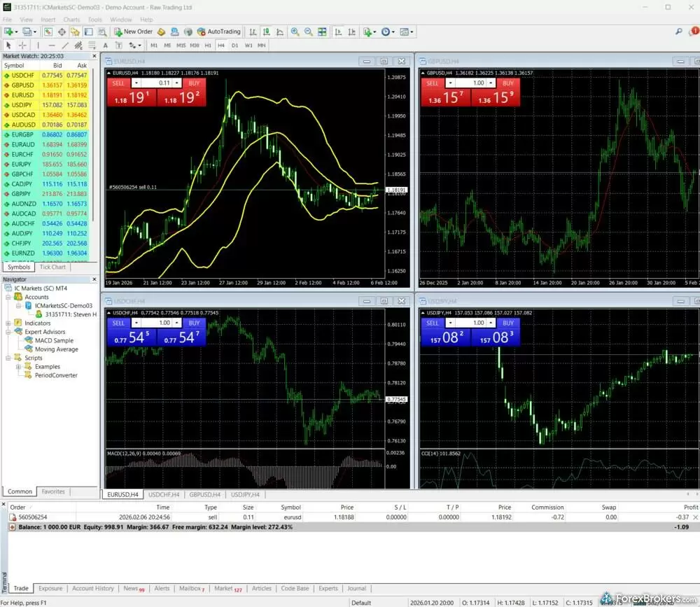Toggle AutoTrading on

(x=220, y=32)
